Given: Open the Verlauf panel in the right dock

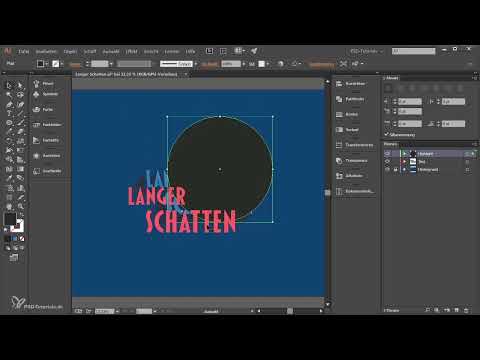Looking at the screenshot, I should pyautogui.click(x=348, y=130).
